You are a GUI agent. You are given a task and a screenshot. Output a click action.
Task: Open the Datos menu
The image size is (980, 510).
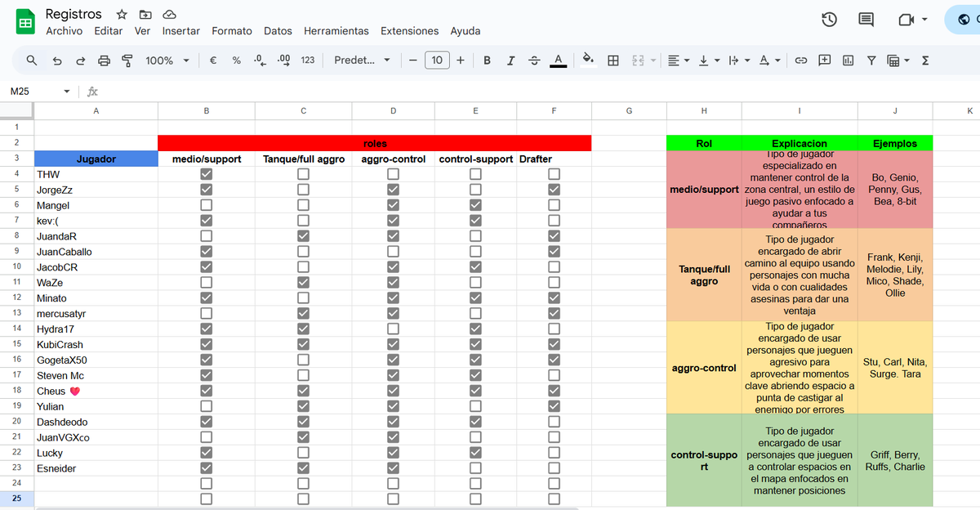point(278,31)
